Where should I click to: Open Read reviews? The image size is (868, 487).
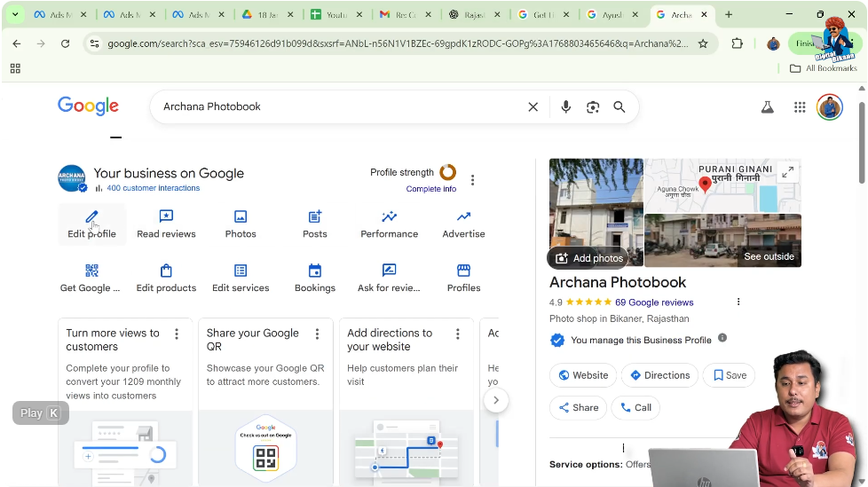[166, 224]
